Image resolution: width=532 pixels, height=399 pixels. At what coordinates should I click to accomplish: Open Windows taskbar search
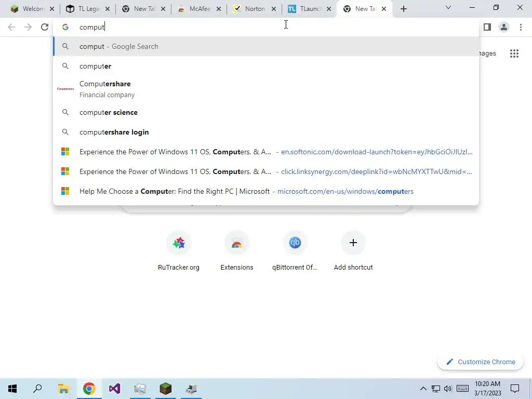[x=37, y=389]
